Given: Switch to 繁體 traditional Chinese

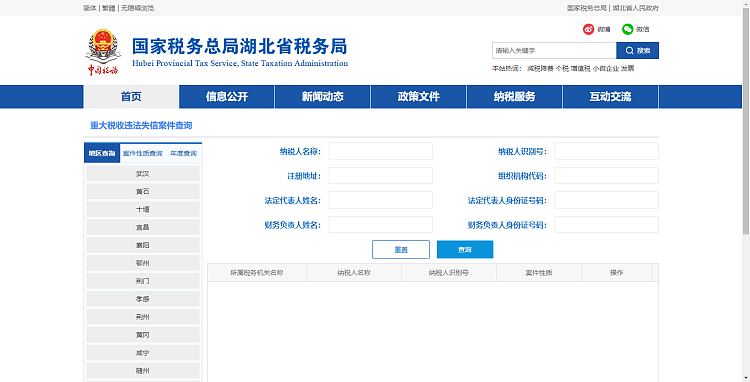Looking at the screenshot, I should 108,8.
